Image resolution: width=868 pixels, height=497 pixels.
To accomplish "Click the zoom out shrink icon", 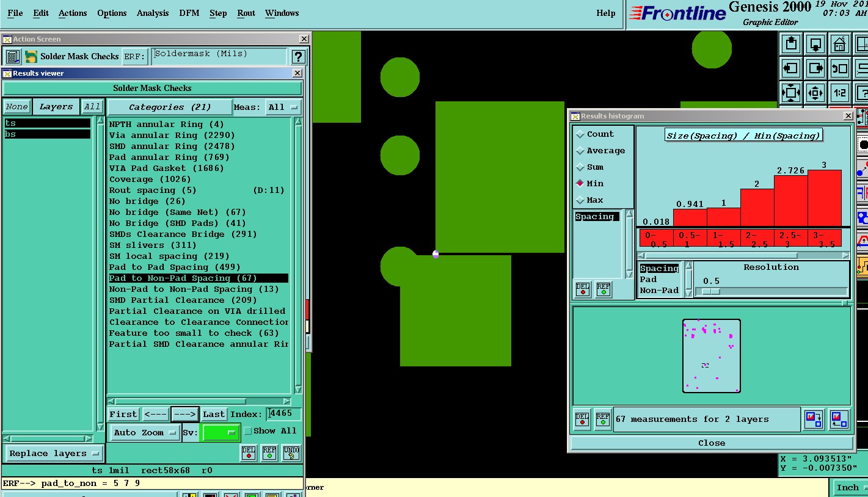I will click(x=815, y=93).
